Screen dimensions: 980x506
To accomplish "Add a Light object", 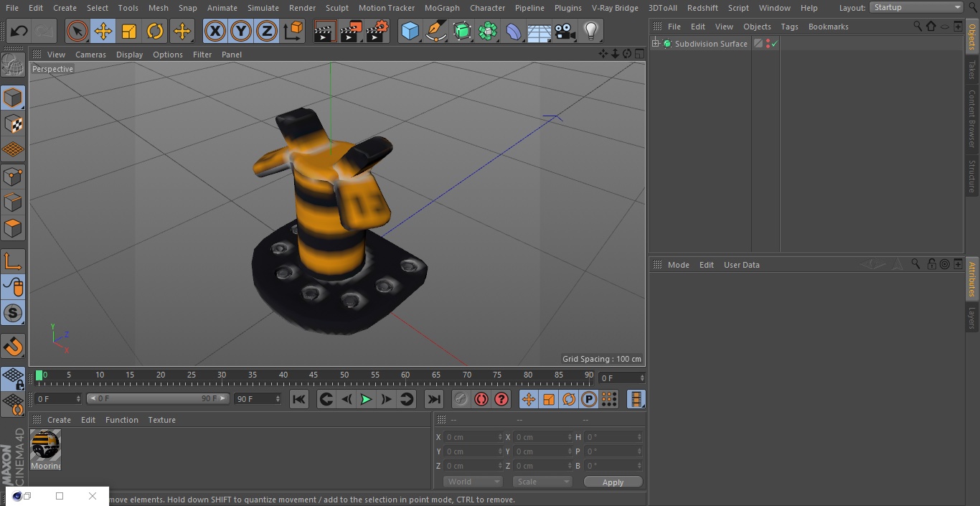I will (591, 31).
